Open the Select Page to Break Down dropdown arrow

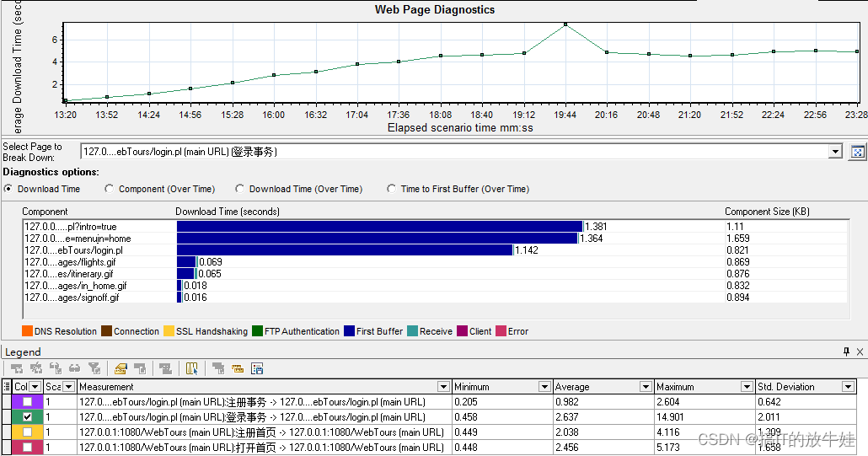(x=835, y=151)
